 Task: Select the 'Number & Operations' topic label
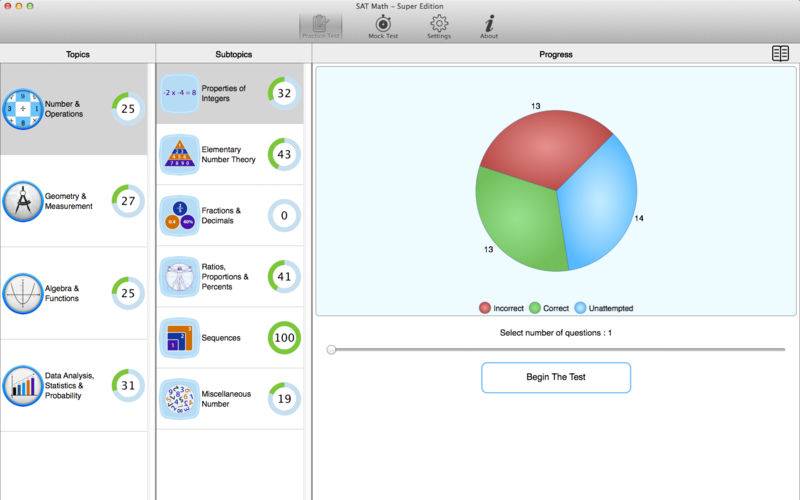(x=64, y=109)
